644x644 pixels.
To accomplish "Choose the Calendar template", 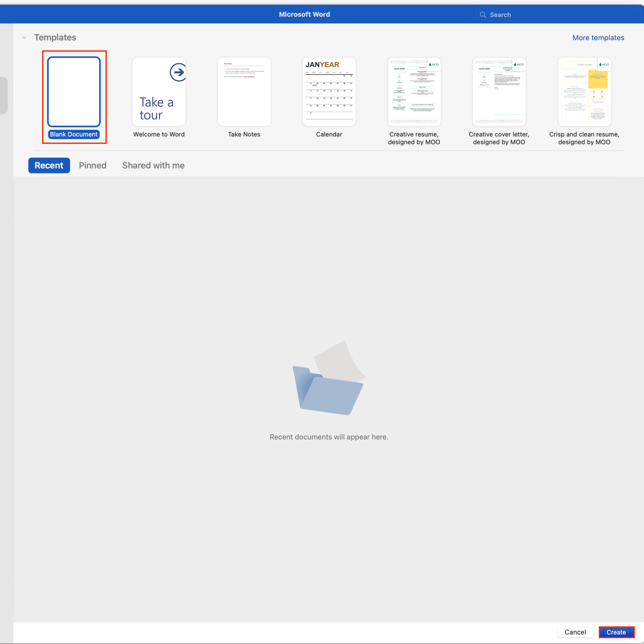I will pyautogui.click(x=329, y=92).
